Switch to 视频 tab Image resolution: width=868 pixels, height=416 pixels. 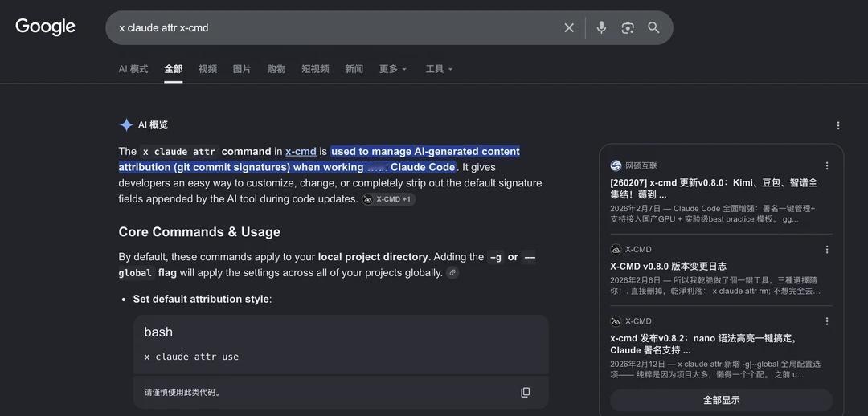click(x=207, y=69)
